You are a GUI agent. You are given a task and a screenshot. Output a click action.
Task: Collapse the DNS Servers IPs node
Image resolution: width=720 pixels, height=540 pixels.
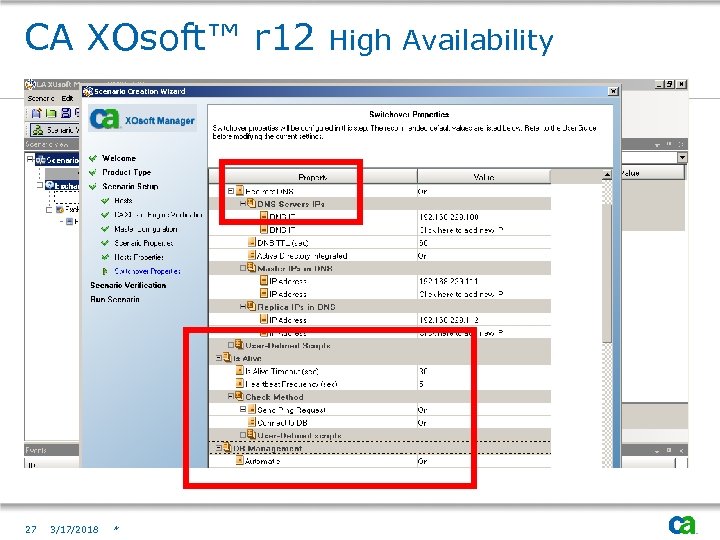click(x=243, y=203)
